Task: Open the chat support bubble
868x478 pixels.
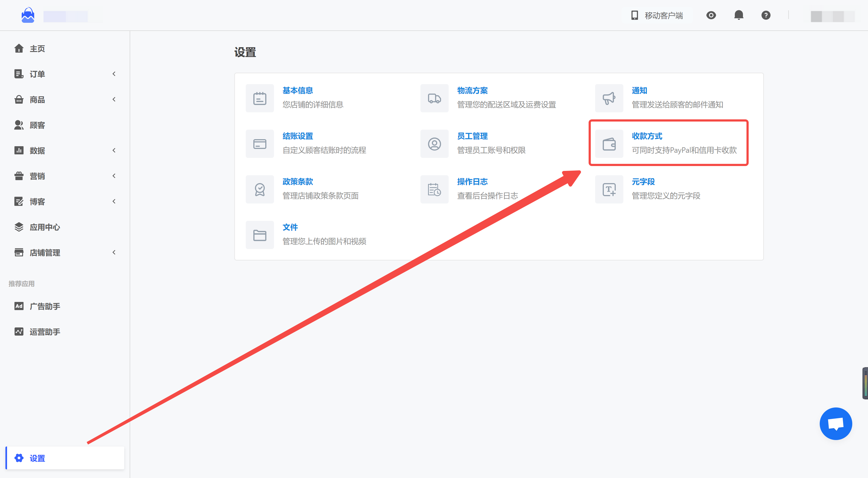Action: coord(836,424)
